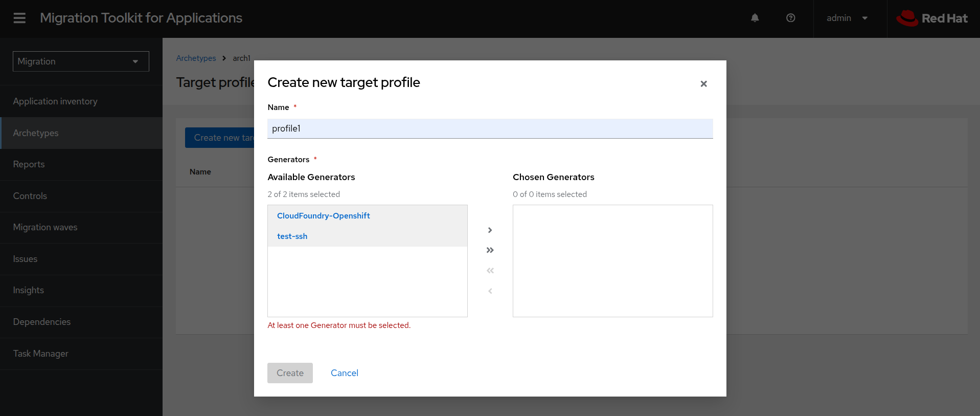Expand the admin user dropdown
The image size is (980, 416).
pos(847,18)
